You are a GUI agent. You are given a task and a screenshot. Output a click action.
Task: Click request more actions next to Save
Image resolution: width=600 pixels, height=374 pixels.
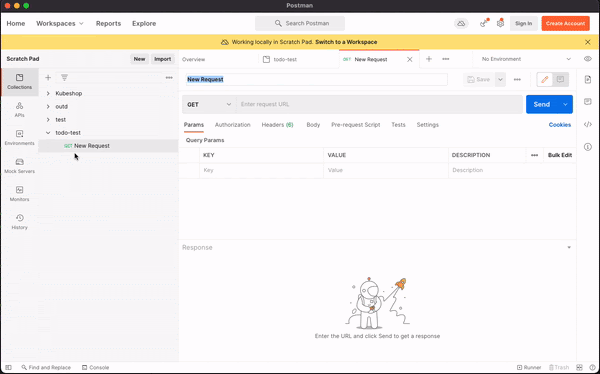coord(517,79)
